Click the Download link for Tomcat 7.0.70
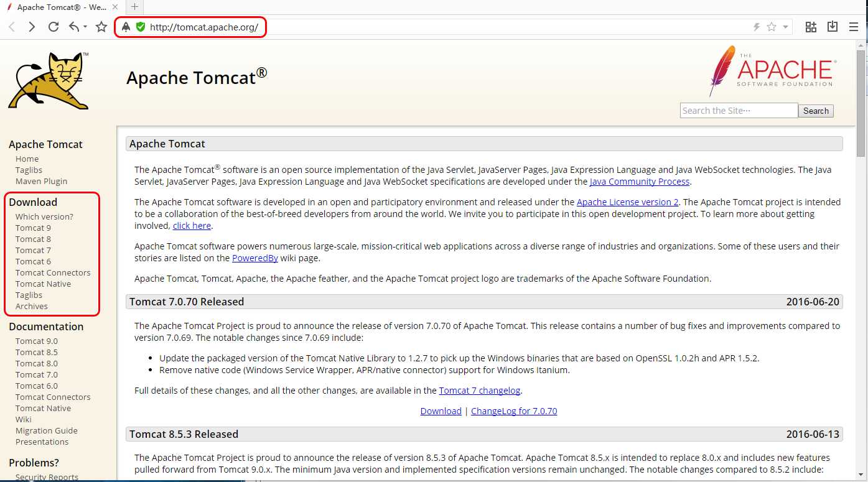The image size is (868, 482). (441, 411)
